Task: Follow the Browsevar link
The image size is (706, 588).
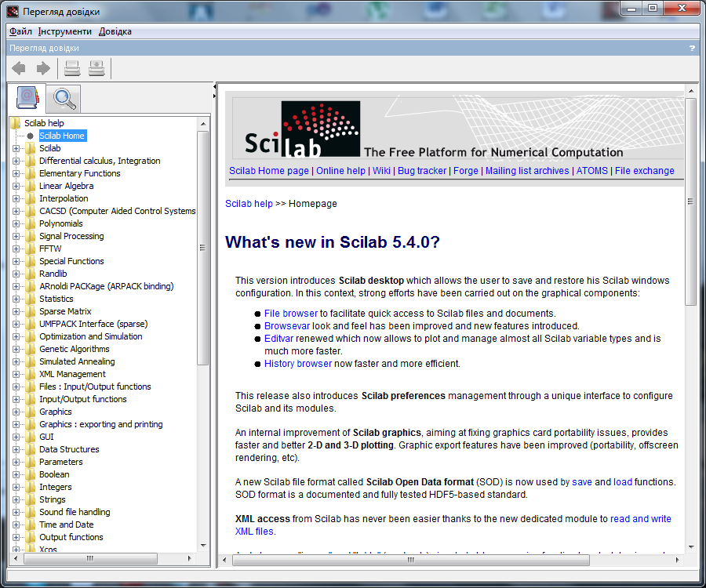Action: point(287,326)
